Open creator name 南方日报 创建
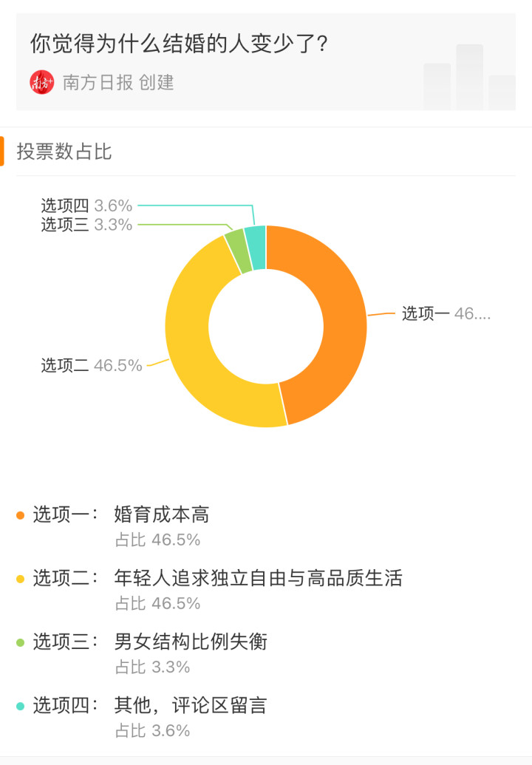This screenshot has width=532, height=765. 118,83
